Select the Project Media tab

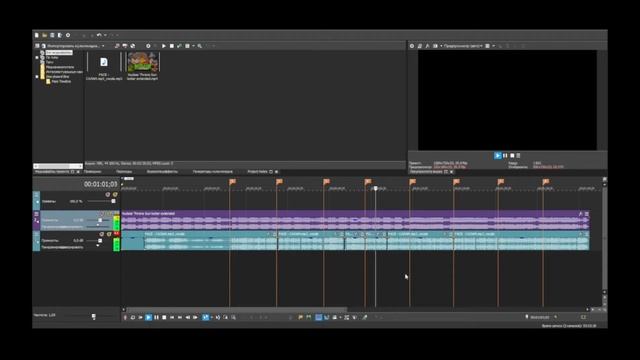tap(52, 172)
